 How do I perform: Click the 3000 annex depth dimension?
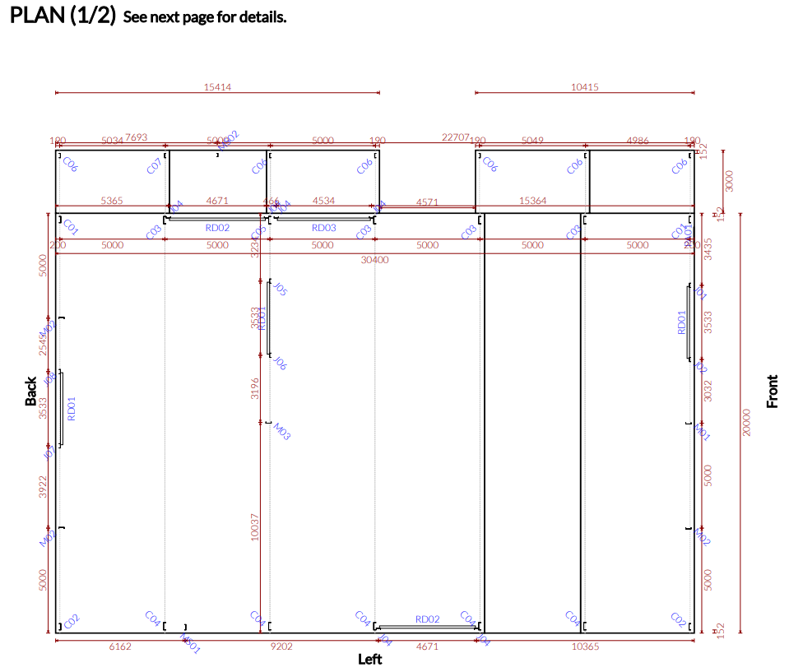[729, 179]
